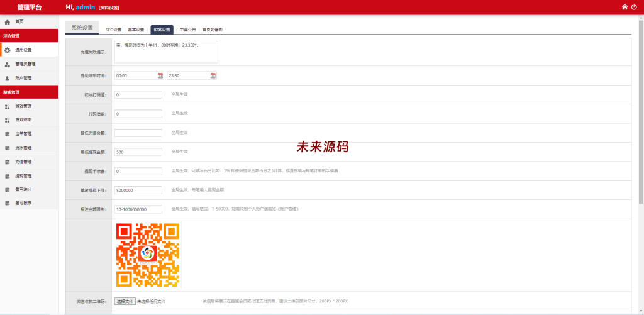Collapse the 综合管理 section header
Viewport: 644px width, 315px height.
29,36
